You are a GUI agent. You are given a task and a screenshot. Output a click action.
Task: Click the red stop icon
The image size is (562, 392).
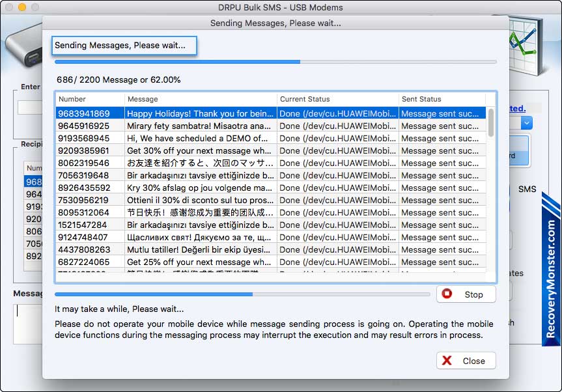point(447,294)
